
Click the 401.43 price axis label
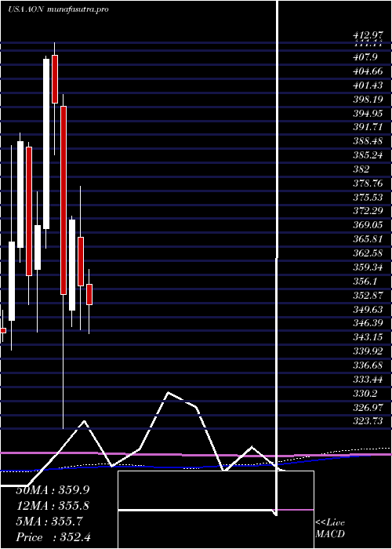click(368, 85)
